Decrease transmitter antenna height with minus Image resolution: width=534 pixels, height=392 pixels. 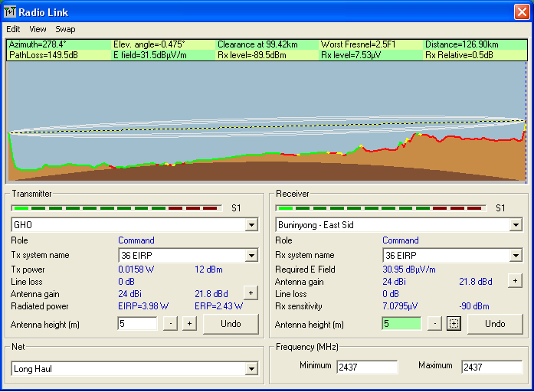click(170, 324)
